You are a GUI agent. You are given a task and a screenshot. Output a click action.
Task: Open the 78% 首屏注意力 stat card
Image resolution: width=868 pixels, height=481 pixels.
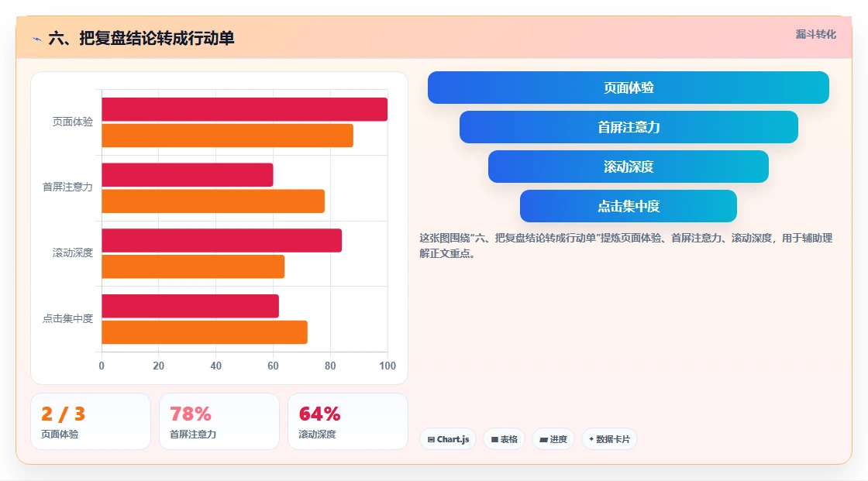click(x=219, y=421)
